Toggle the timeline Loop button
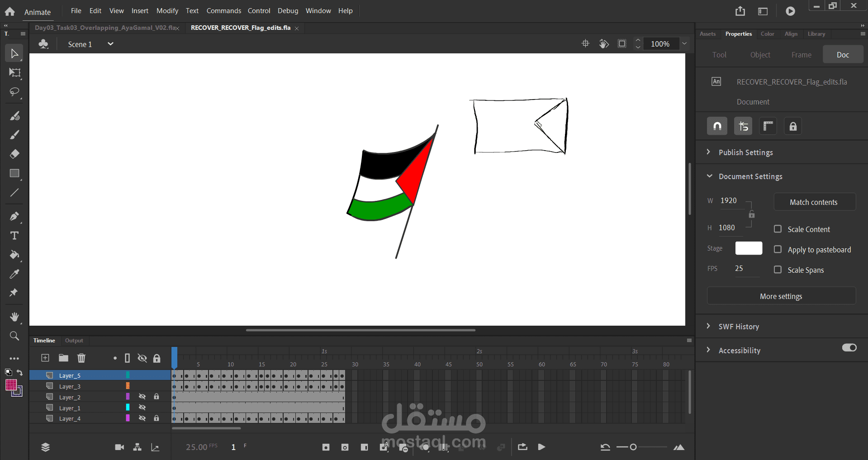 [x=522, y=447]
